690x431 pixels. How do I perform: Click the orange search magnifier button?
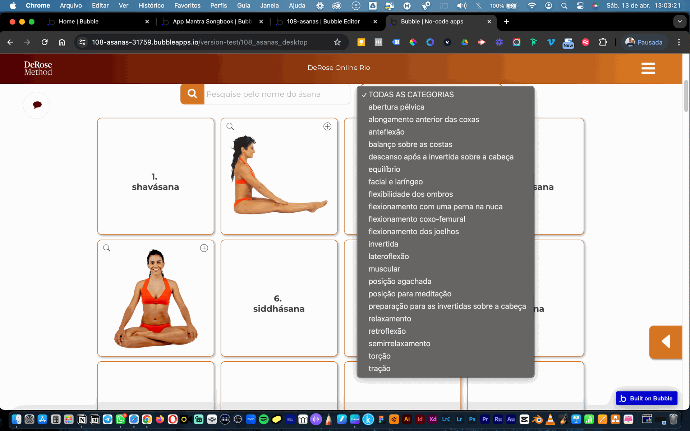click(x=192, y=94)
